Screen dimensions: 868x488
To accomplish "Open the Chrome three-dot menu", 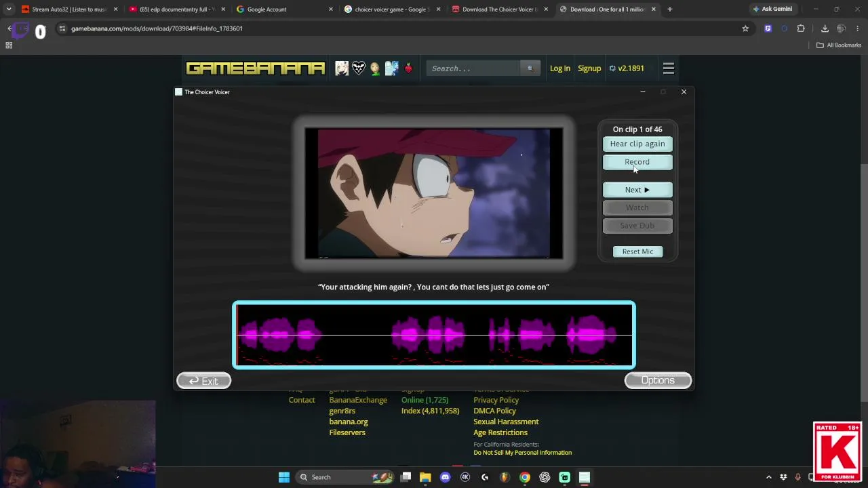I will click(858, 28).
